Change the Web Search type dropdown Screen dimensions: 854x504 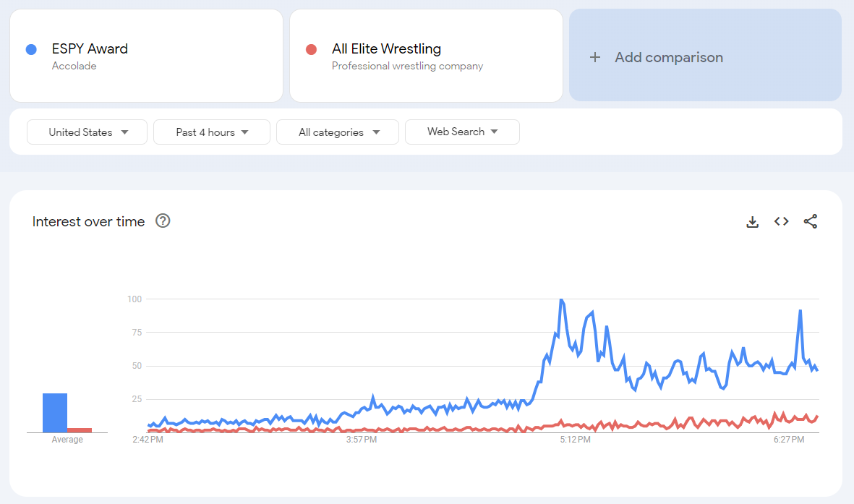point(462,132)
